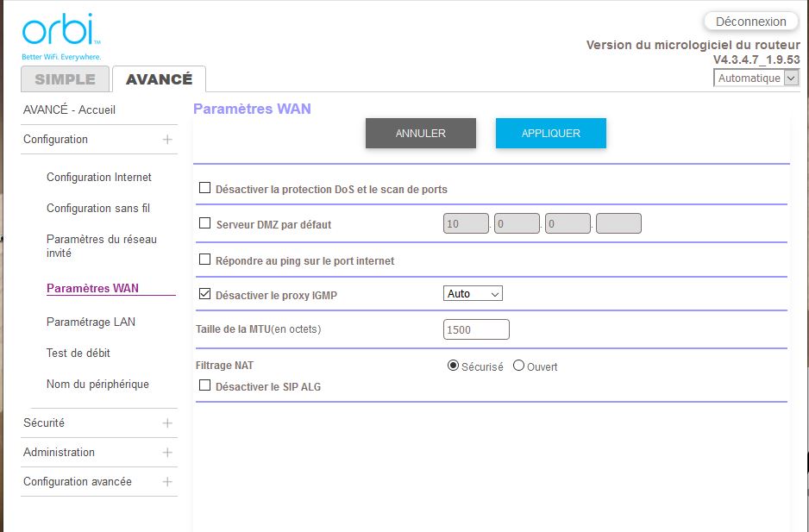
Task: Open the Auto IGMP dropdown
Action: tap(473, 294)
